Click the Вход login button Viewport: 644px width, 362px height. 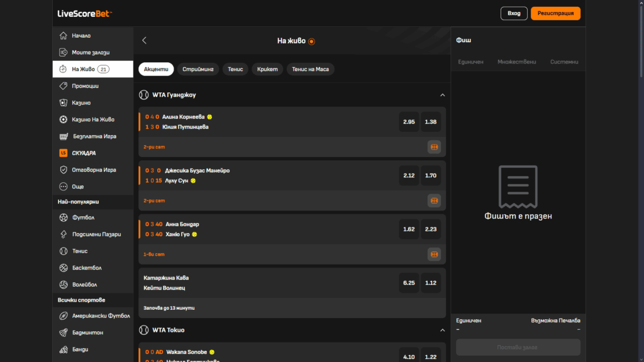point(514,13)
